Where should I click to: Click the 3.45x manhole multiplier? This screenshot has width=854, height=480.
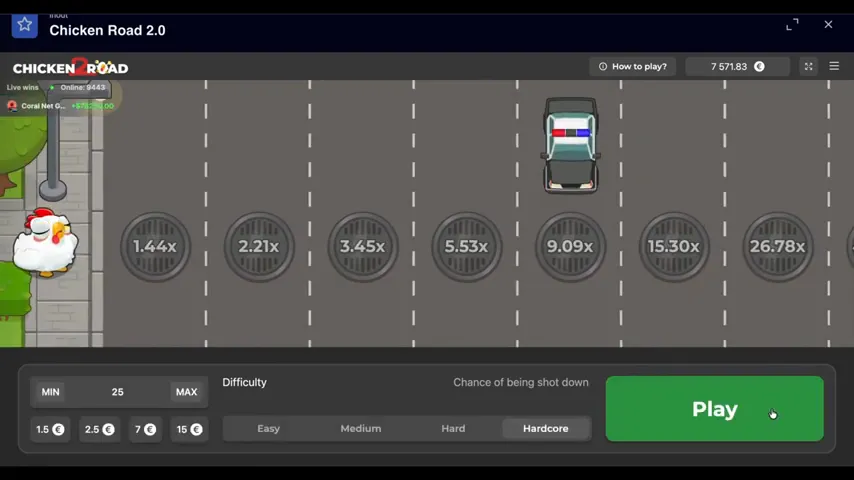point(363,246)
